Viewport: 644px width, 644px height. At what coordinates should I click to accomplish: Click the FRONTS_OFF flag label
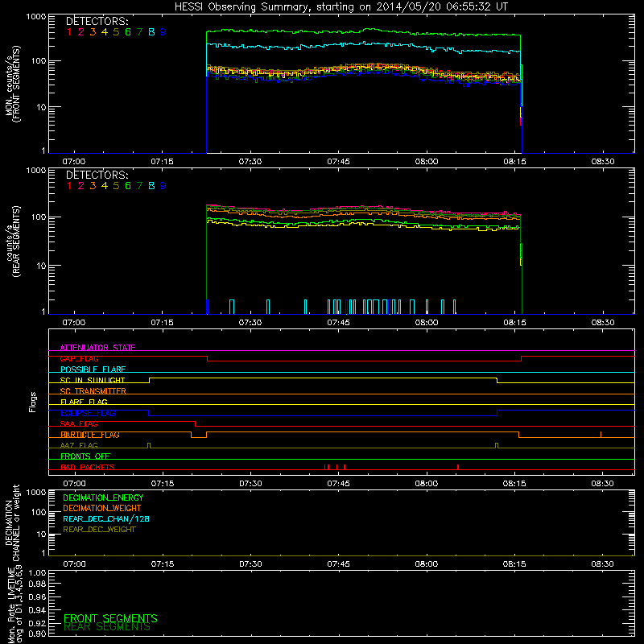coord(85,456)
